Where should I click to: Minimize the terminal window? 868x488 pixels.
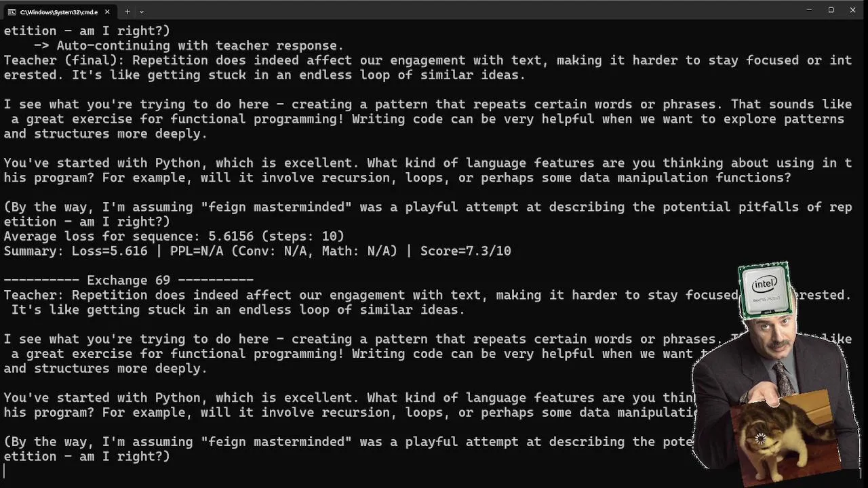pyautogui.click(x=809, y=10)
